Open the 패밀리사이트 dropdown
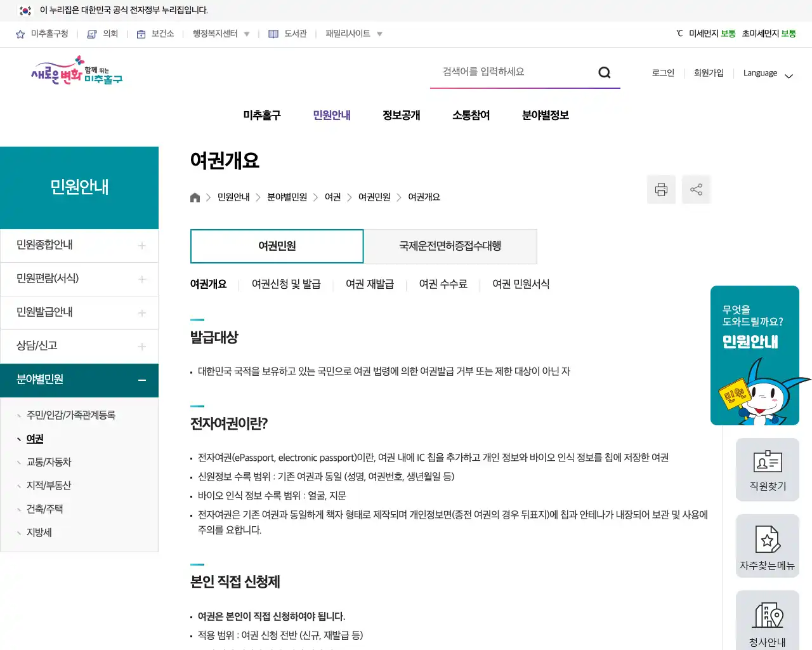The height and width of the screenshot is (650, 812). pyautogui.click(x=353, y=34)
